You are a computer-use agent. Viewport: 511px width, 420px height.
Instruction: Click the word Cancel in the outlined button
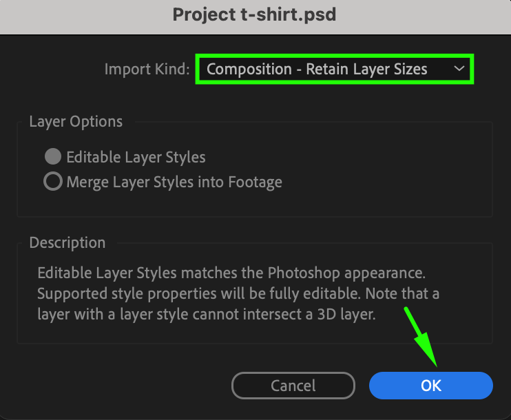point(293,386)
